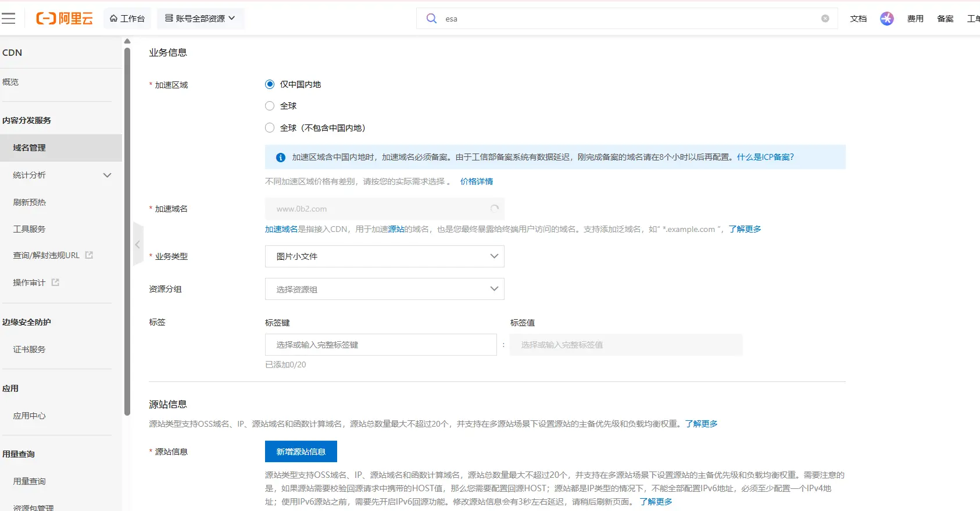Go to 概览 overview page
This screenshot has width=980, height=511.
10,82
